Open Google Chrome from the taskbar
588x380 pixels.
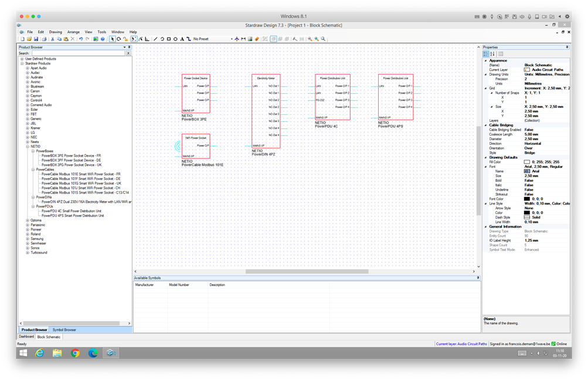point(75,353)
